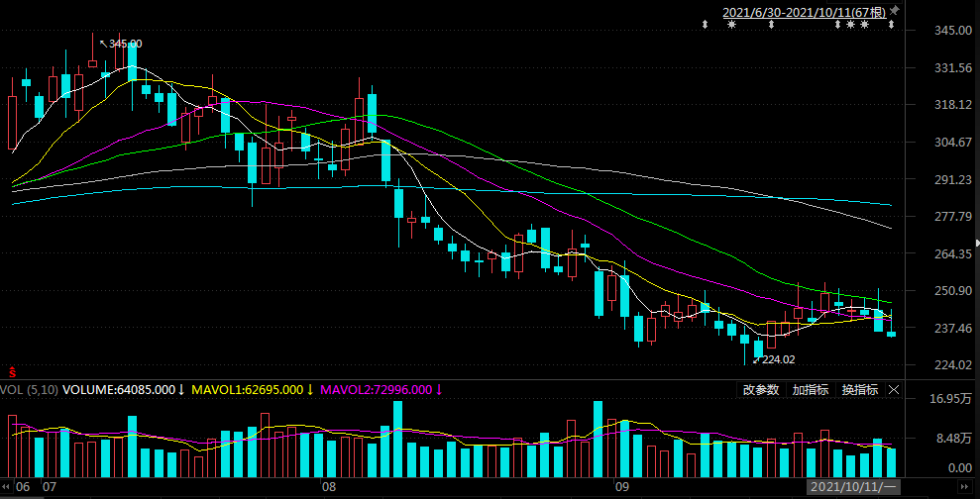Click the scroll arrows left of 06 label
This screenshot has height=499, width=980.
click(5, 487)
